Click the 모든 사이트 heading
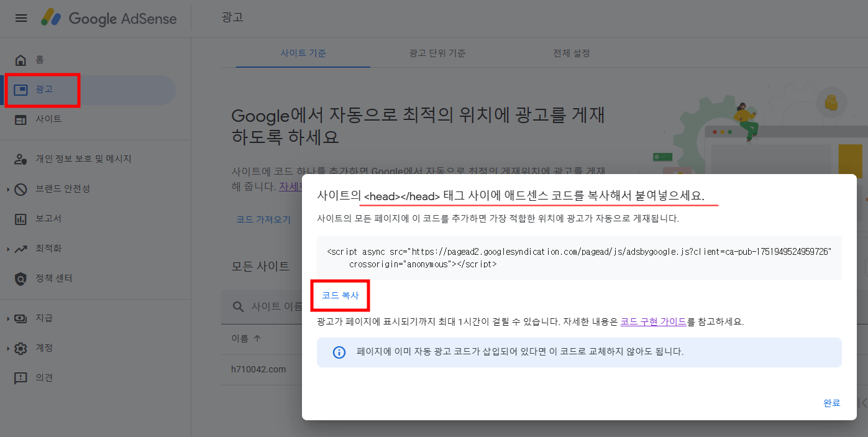868x437 pixels. pos(260,266)
